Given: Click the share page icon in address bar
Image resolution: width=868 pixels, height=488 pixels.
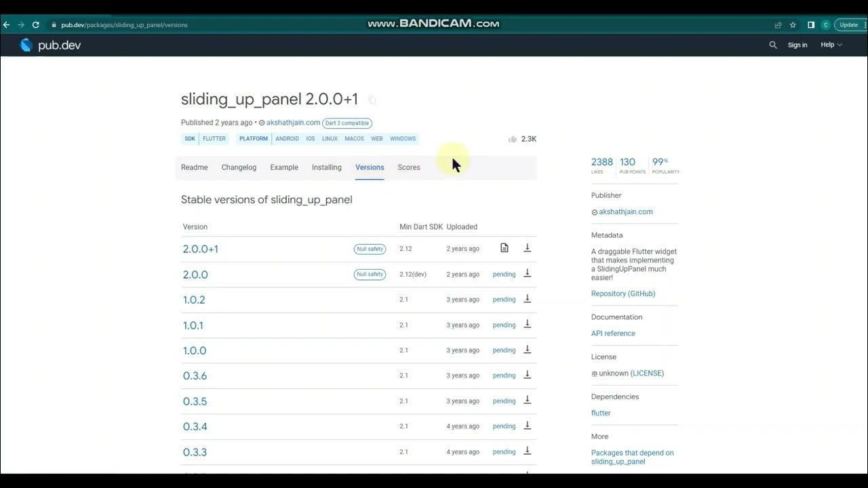Looking at the screenshot, I should (778, 24).
